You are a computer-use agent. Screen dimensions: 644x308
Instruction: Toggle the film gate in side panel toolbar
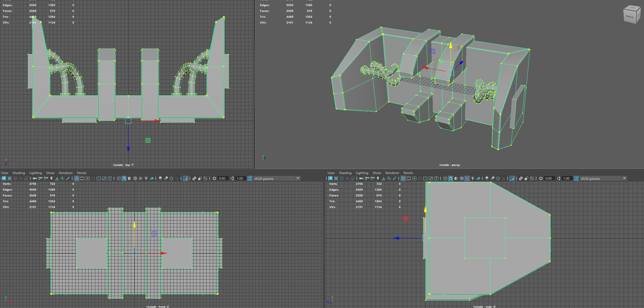(409, 178)
